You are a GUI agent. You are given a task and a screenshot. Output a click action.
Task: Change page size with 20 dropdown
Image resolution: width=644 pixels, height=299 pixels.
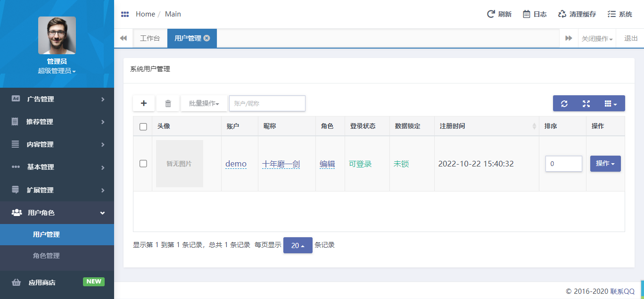point(297,245)
